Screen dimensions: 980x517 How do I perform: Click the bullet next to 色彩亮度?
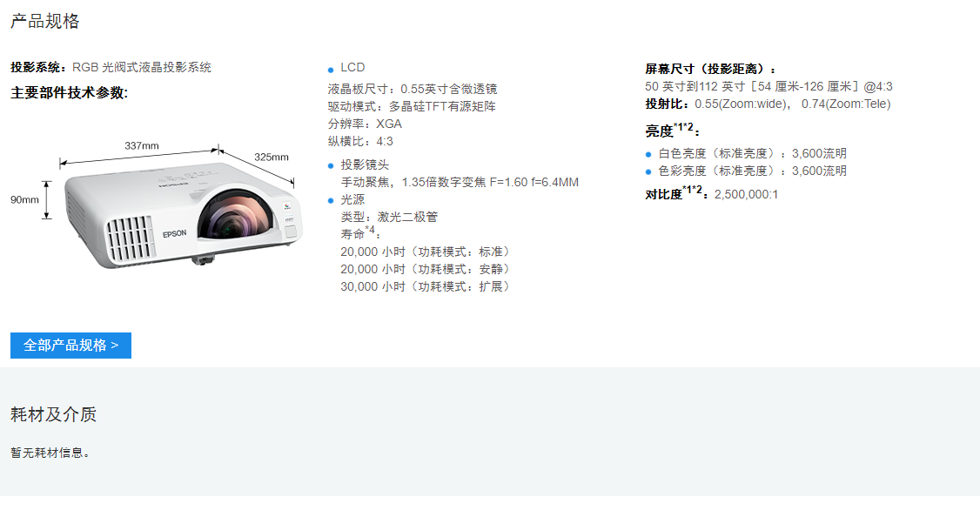click(x=648, y=172)
